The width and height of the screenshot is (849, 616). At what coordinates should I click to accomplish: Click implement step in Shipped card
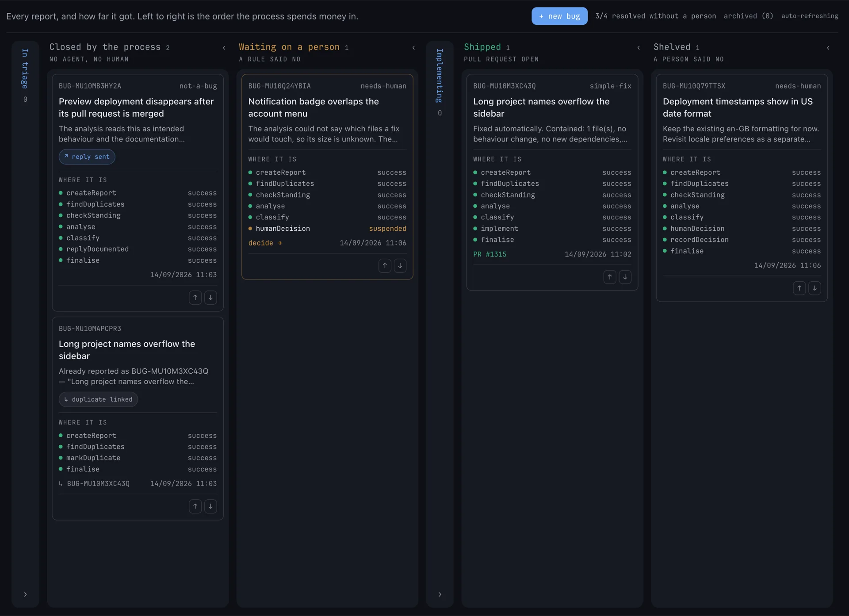(x=552, y=229)
